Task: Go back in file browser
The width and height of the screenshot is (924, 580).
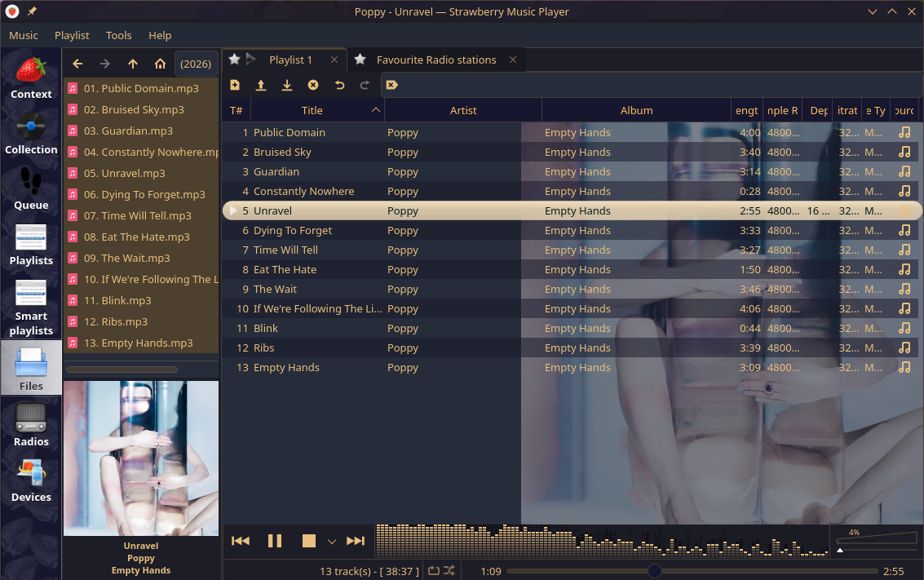Action: pos(77,64)
